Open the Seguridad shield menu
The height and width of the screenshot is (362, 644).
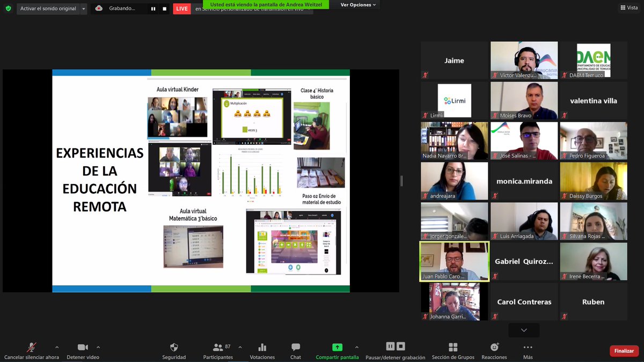(x=174, y=351)
